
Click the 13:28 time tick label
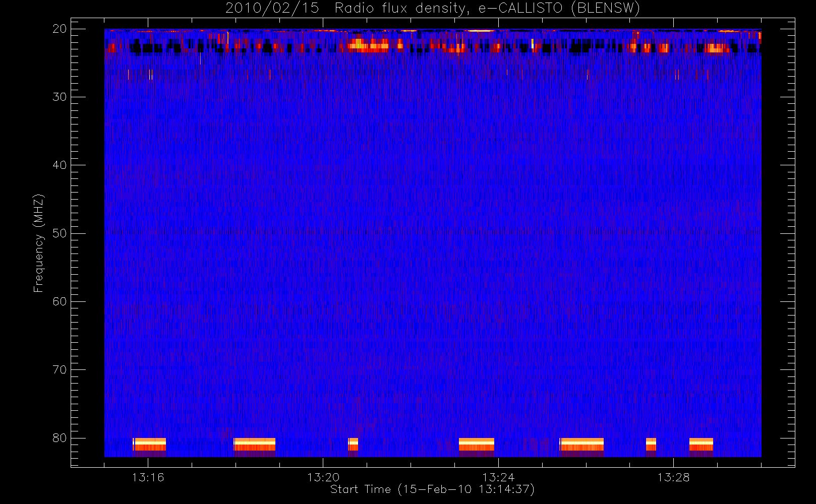point(673,477)
